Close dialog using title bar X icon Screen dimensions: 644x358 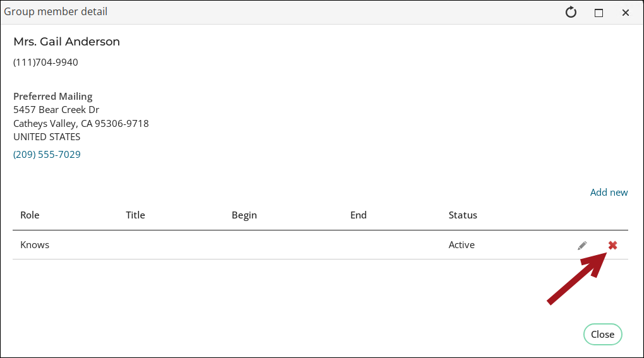point(626,12)
